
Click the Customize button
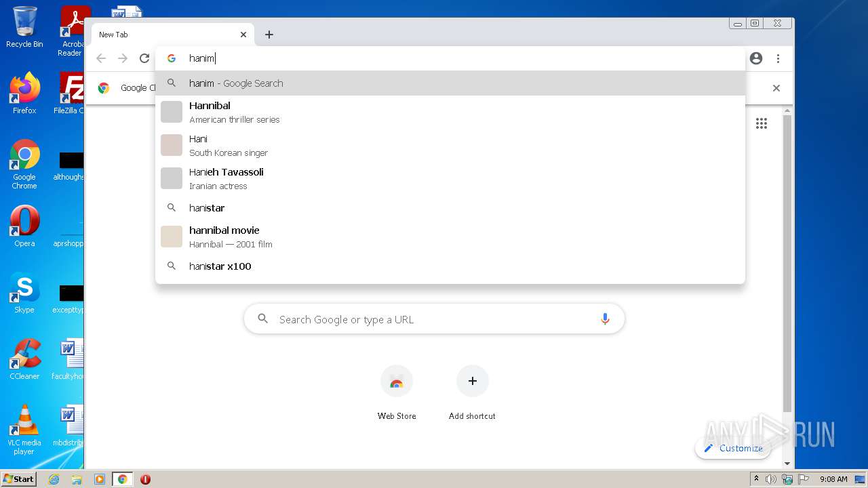pyautogui.click(x=733, y=448)
